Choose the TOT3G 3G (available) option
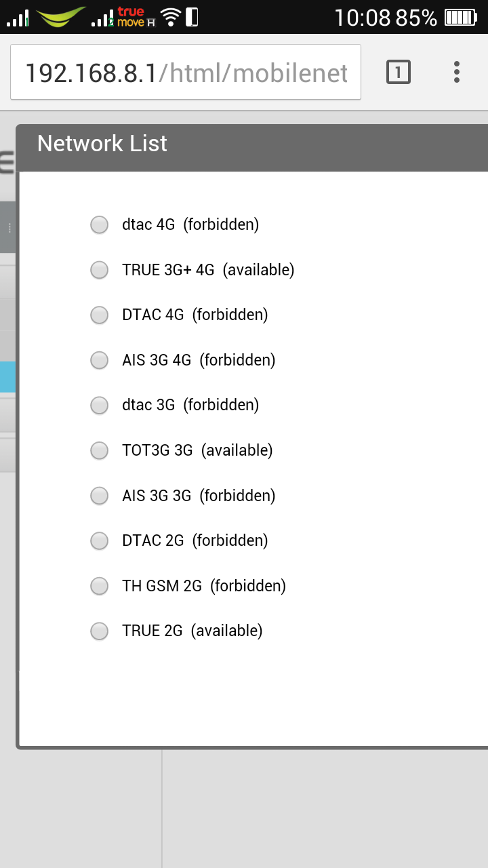The image size is (488, 868). pos(100,450)
